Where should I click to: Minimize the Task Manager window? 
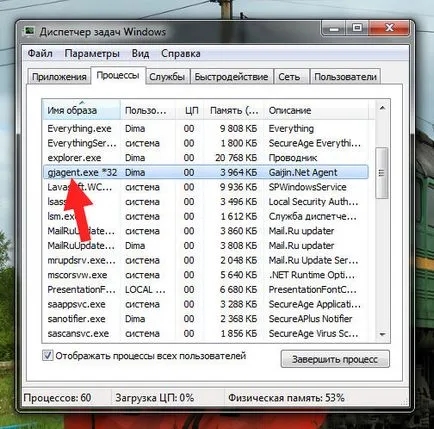(334, 28)
